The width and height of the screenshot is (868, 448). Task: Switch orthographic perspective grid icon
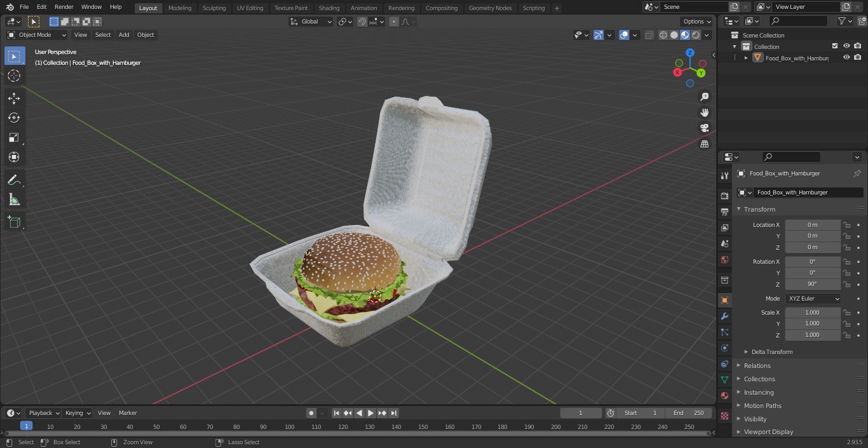point(704,144)
